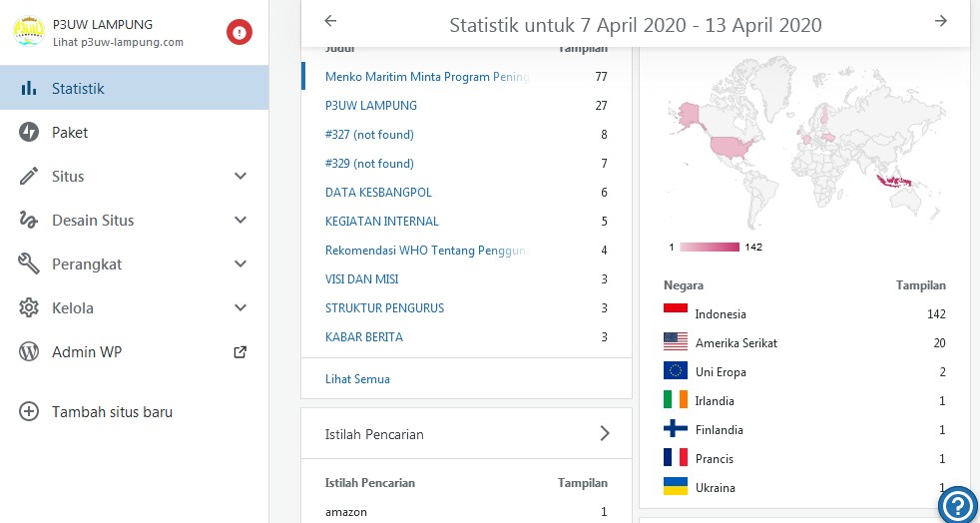Viewport: 980px width, 523px height.
Task: Click Indonesia on the world map
Action: tap(893, 182)
